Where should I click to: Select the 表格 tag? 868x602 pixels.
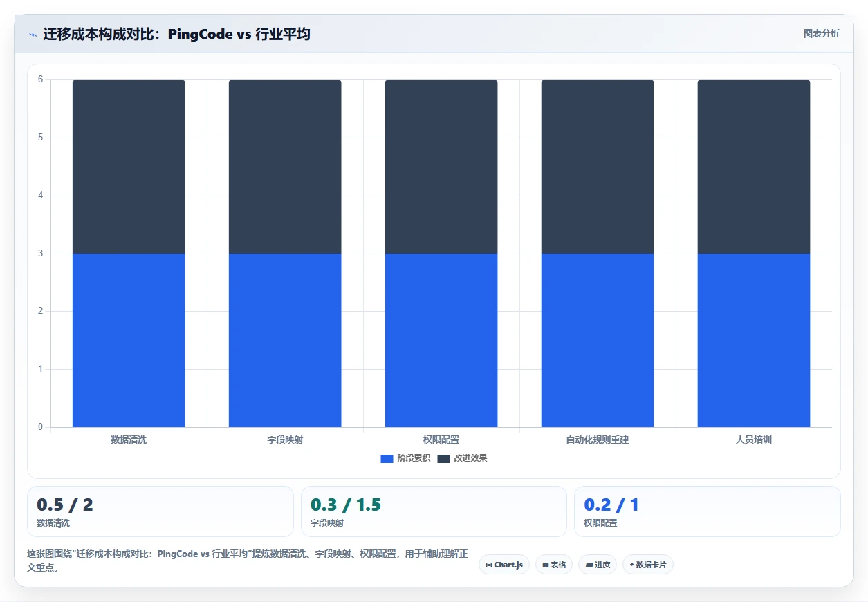pos(553,565)
